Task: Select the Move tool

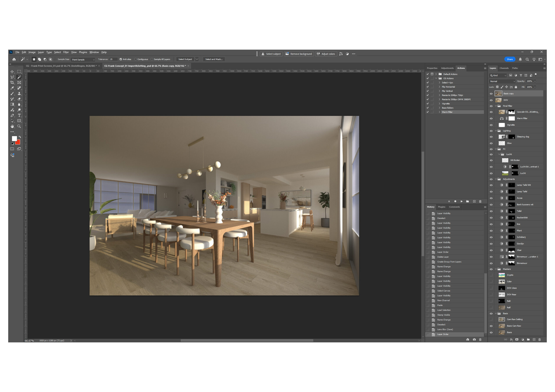Action: (x=12, y=72)
